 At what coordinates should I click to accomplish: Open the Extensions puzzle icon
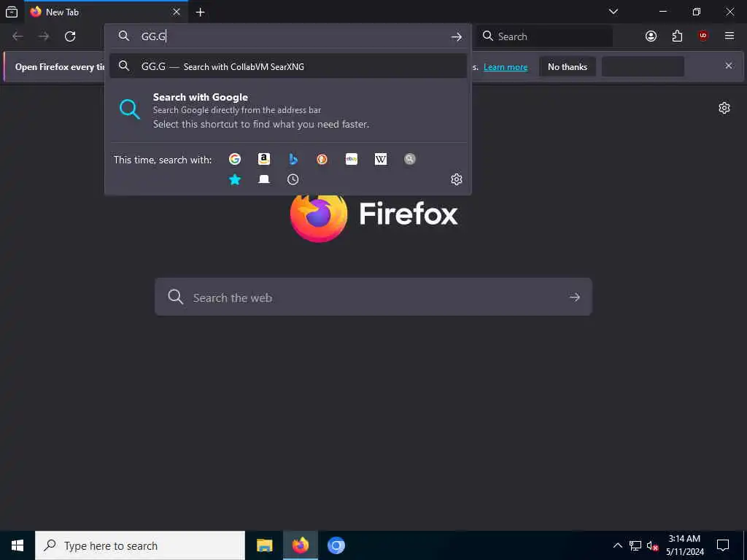pos(677,36)
